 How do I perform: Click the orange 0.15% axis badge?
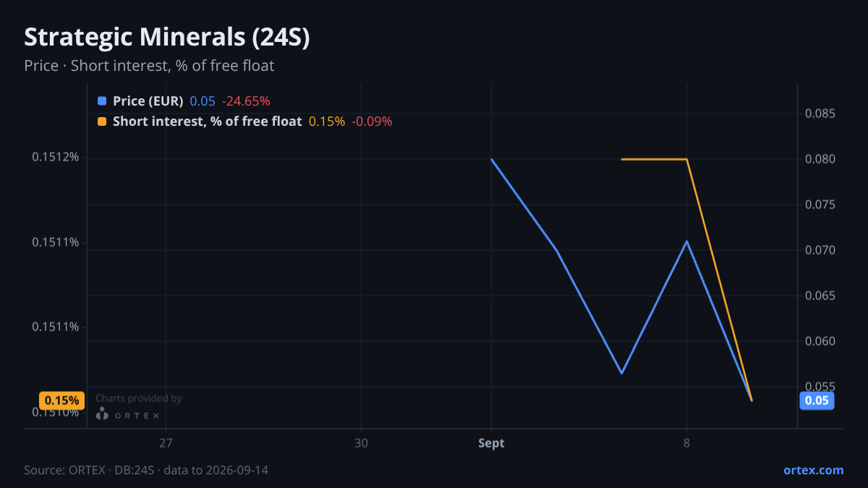(61, 401)
